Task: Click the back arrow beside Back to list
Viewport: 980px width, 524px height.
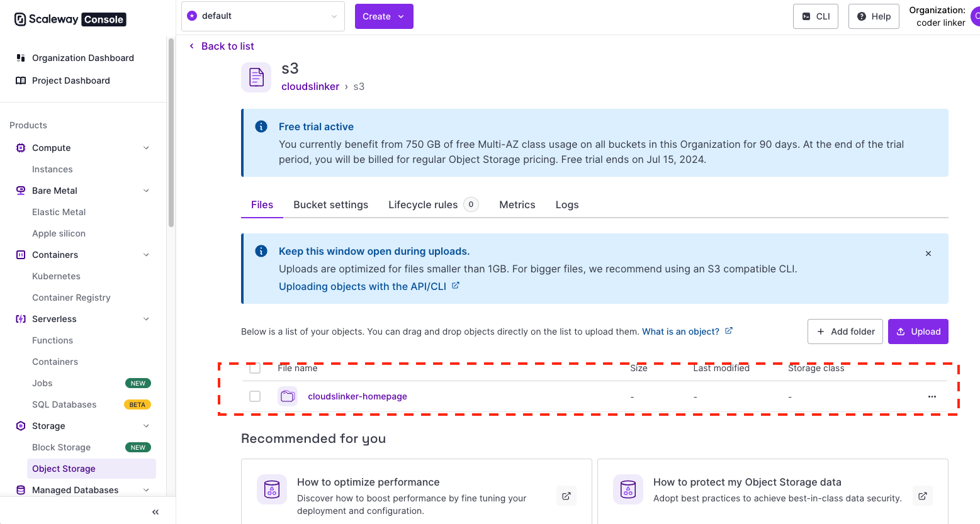Action: pyautogui.click(x=192, y=46)
